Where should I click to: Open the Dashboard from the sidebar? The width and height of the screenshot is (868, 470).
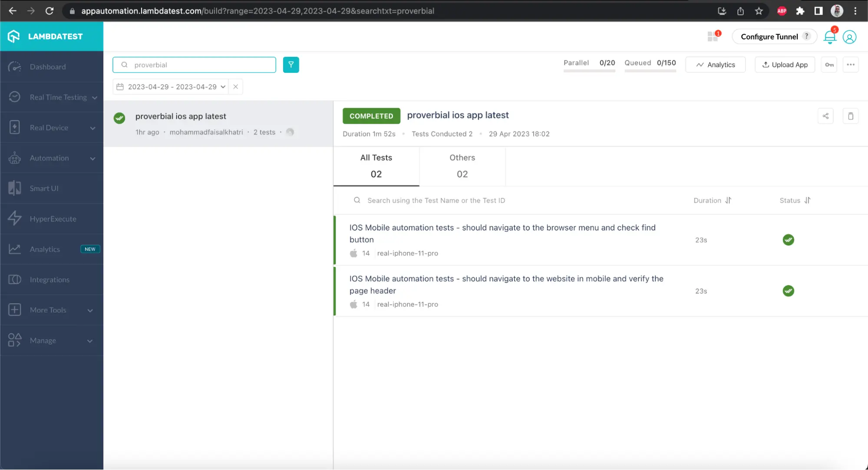tap(47, 66)
